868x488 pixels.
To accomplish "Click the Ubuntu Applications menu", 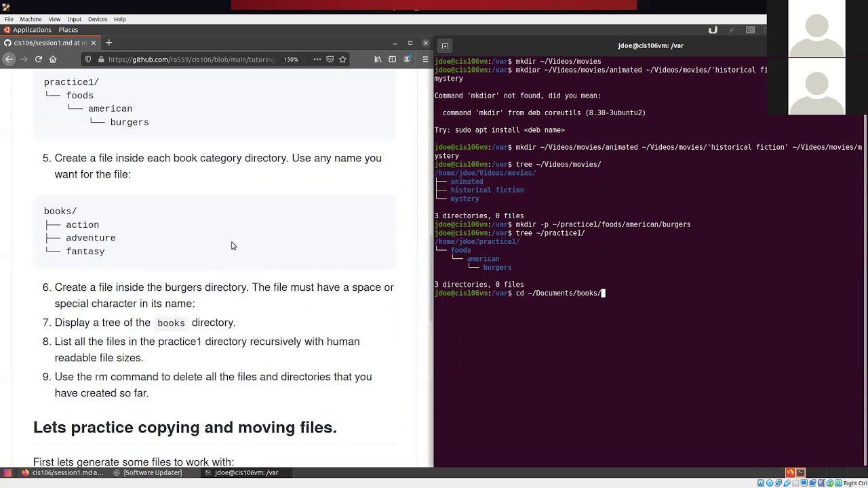I will (27, 30).
